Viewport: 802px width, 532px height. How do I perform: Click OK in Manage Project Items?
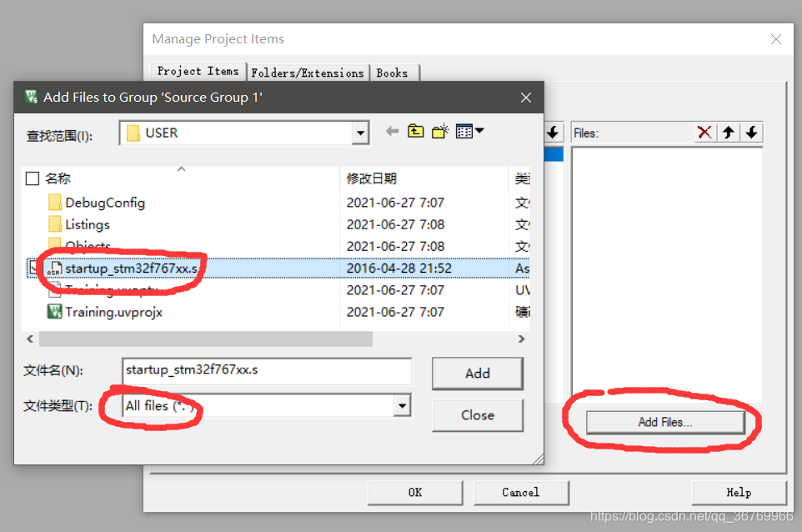415,493
